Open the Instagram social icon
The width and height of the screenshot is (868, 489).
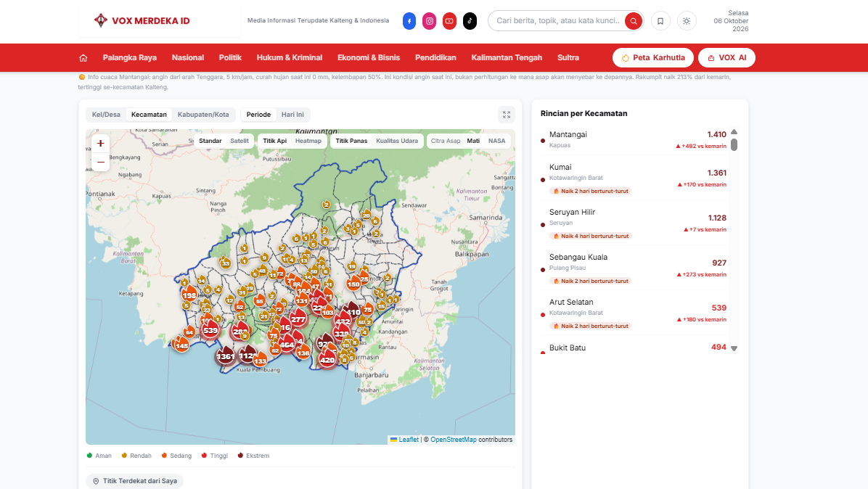pos(429,21)
